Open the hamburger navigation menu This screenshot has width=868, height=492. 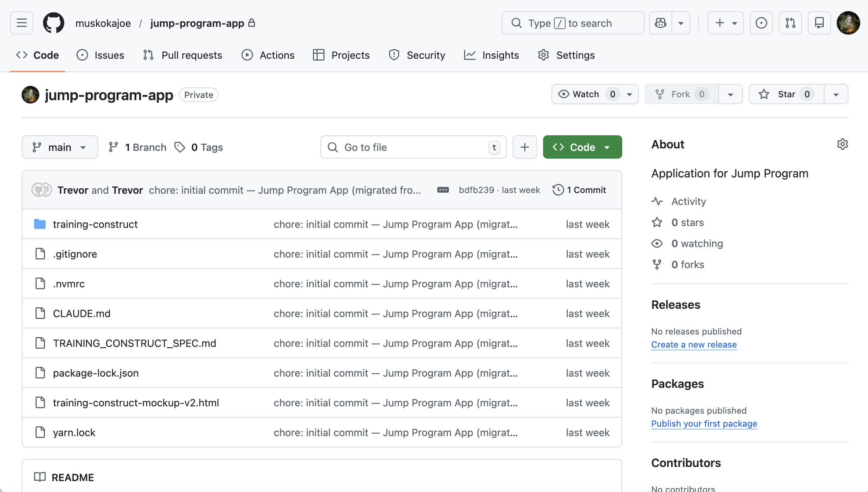tap(21, 23)
